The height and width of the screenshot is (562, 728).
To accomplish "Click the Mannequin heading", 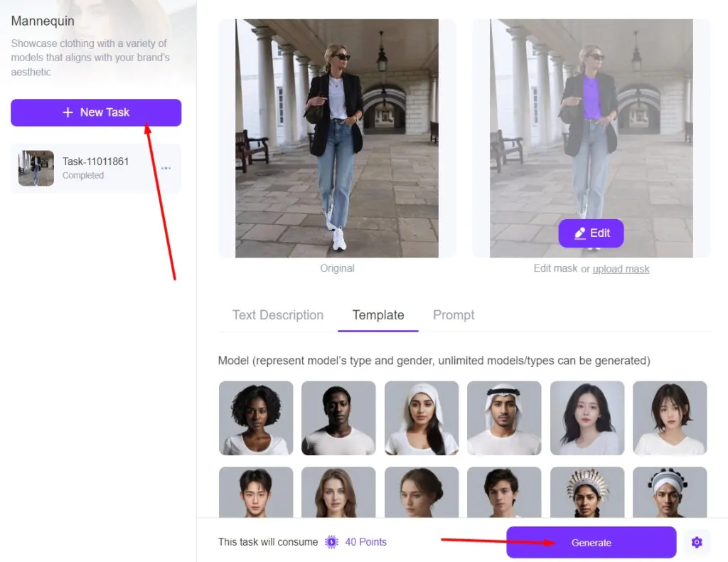I will (43, 21).
